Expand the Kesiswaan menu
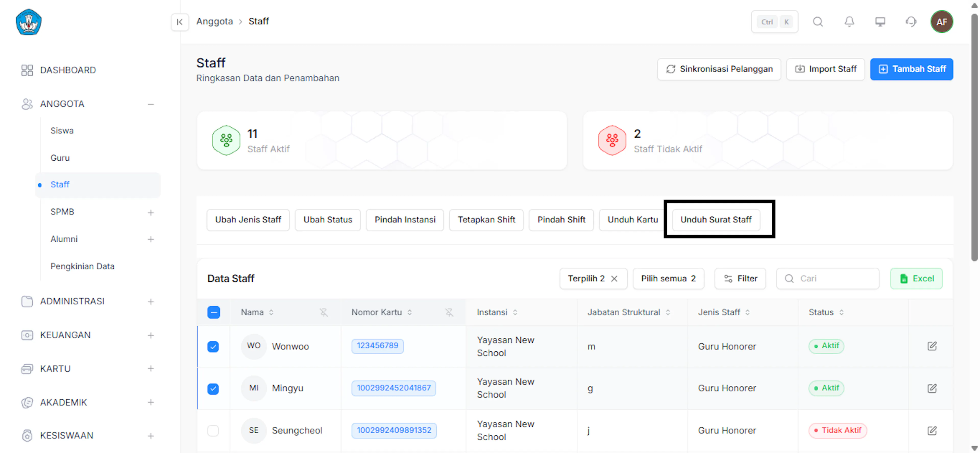980x453 pixels. pyautogui.click(x=151, y=436)
